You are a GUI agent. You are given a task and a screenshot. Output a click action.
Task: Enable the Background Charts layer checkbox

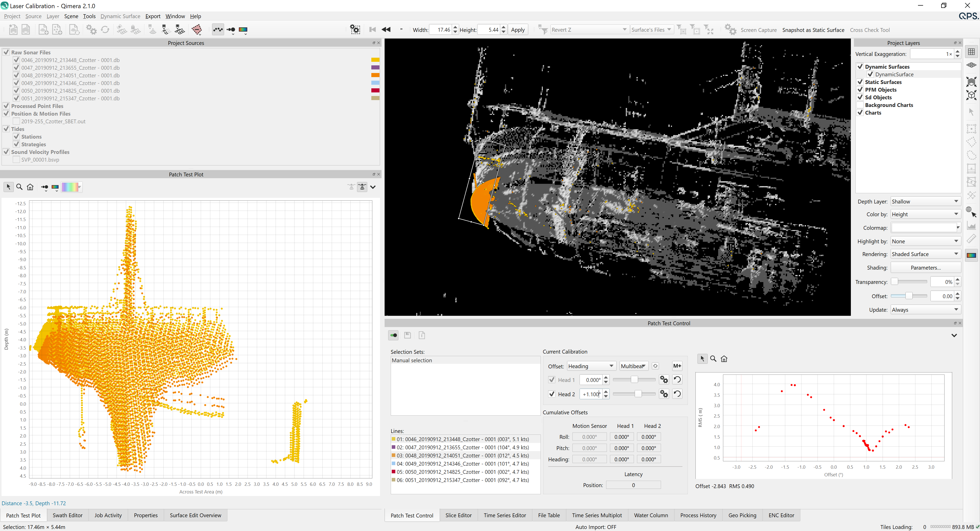(860, 105)
